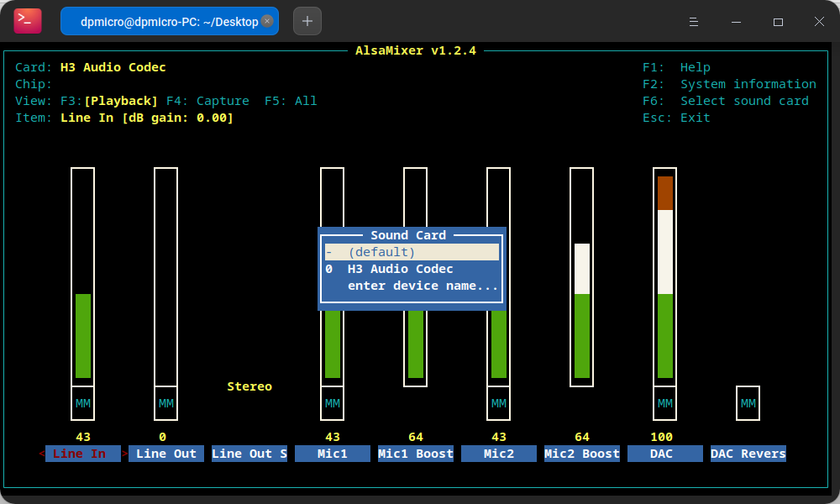Close the terminal window
840x504 pixels.
coord(819,22)
